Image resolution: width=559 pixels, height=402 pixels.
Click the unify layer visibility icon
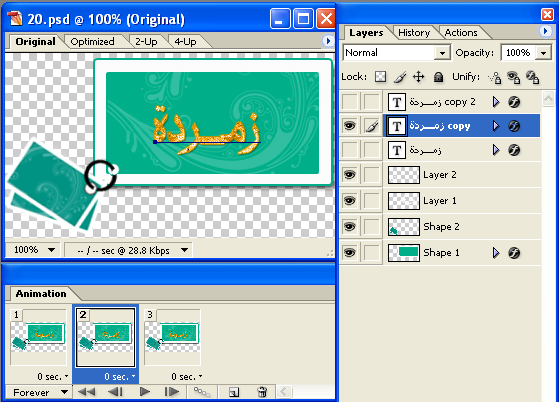point(513,77)
